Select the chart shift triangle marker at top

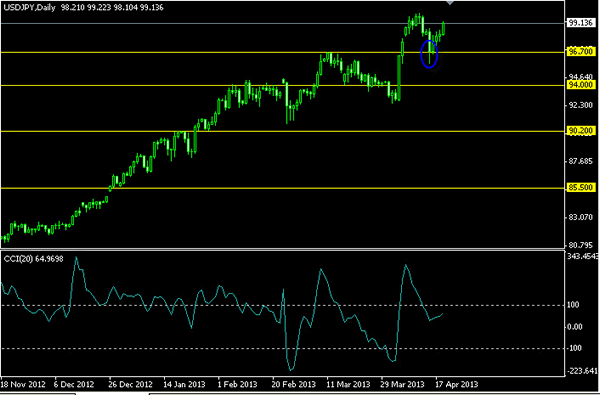click(x=450, y=2)
